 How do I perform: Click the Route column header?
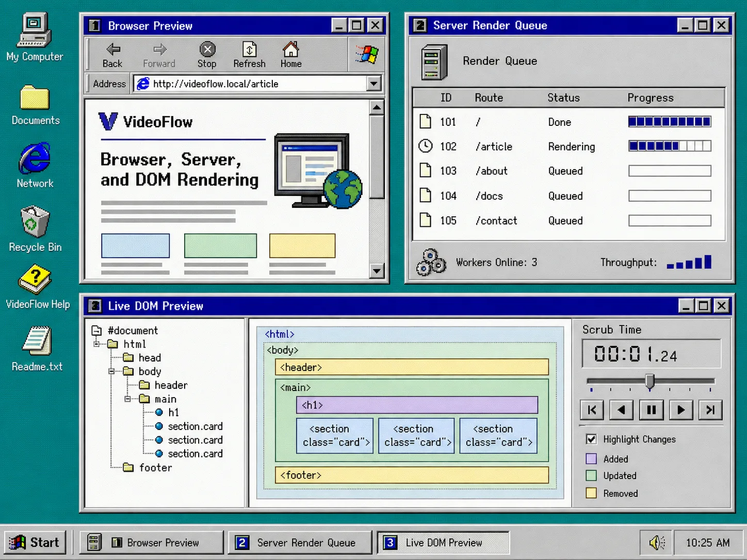(489, 97)
